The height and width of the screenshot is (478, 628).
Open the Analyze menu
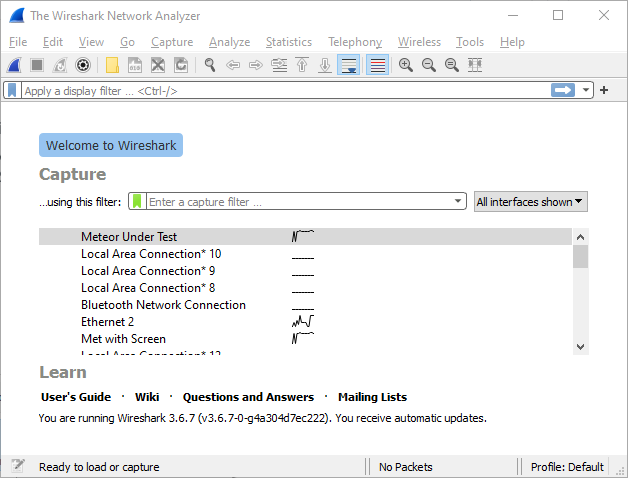229,42
